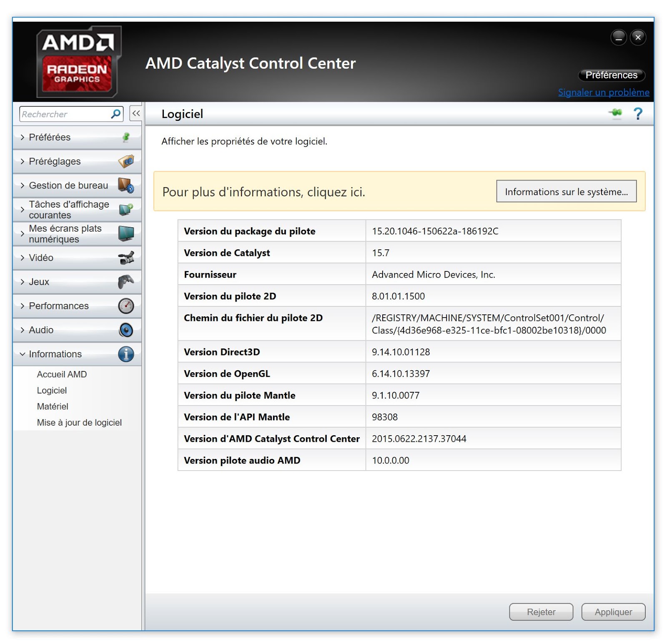Click the Préréglages presets icon

coord(126,161)
